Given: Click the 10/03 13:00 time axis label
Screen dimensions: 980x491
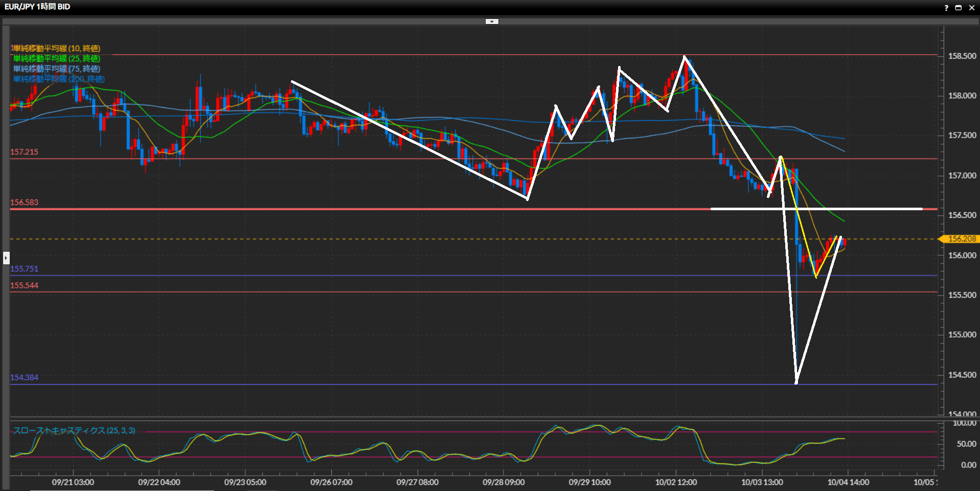Looking at the screenshot, I should point(762,482).
